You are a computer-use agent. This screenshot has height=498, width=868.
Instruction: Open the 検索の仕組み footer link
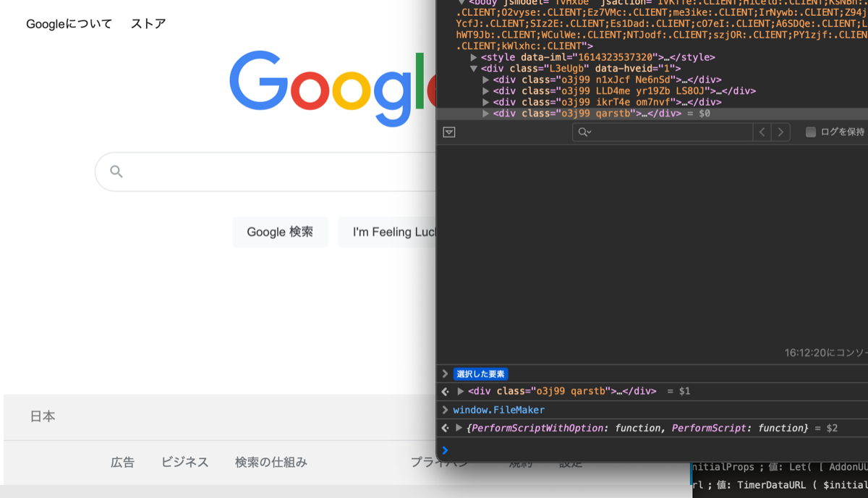(271, 462)
